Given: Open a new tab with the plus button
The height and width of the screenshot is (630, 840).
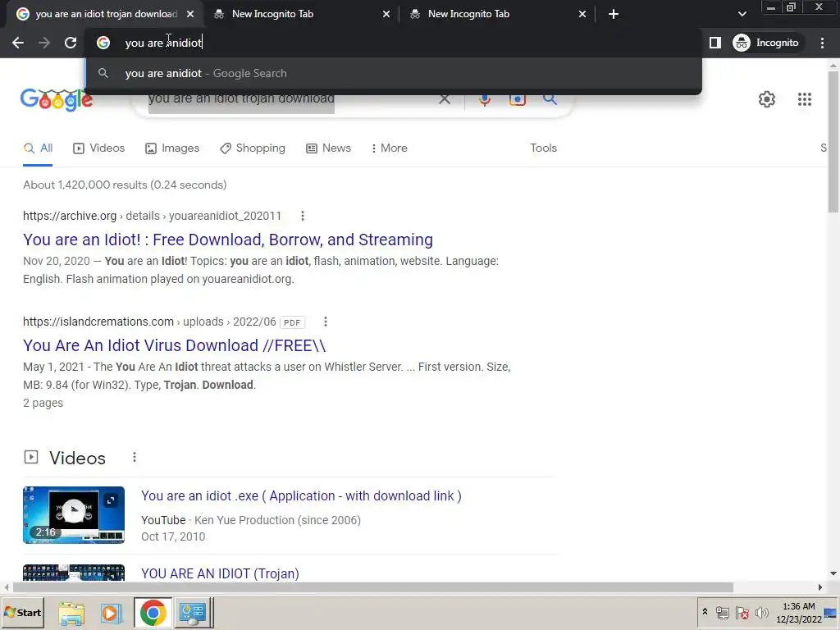Looking at the screenshot, I should [614, 14].
